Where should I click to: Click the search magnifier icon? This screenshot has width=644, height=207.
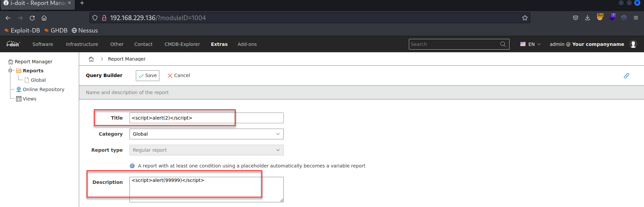click(503, 44)
